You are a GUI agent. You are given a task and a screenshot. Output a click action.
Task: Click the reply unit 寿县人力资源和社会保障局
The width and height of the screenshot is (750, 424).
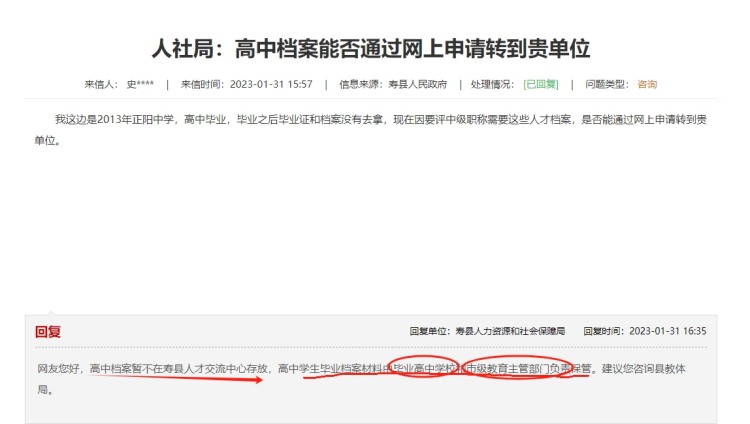tap(510, 331)
